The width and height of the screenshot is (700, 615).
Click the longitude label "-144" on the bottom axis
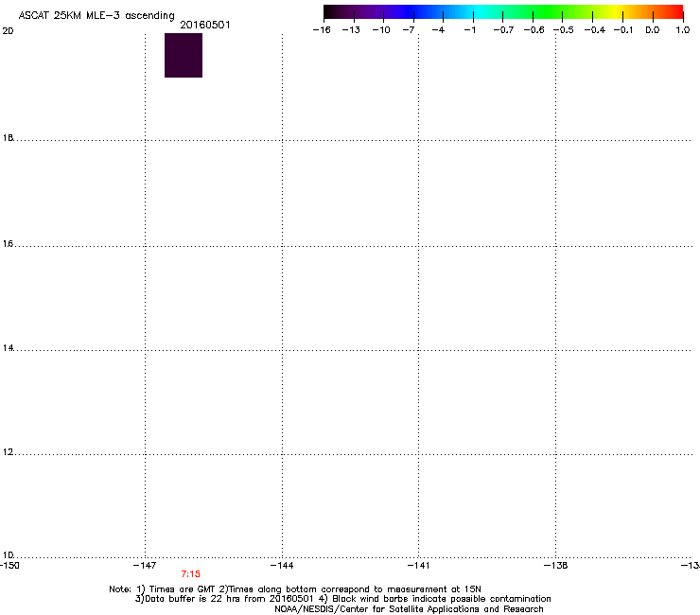[x=282, y=566]
